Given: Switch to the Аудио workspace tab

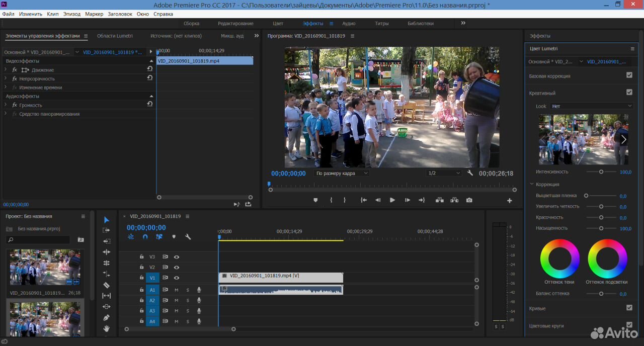Looking at the screenshot, I should 349,24.
